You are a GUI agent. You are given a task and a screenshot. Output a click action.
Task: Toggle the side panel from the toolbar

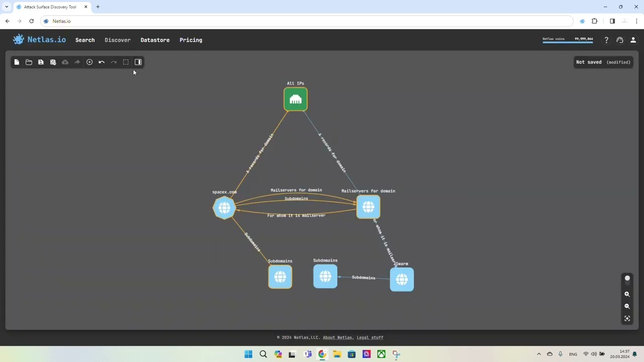pyautogui.click(x=138, y=62)
